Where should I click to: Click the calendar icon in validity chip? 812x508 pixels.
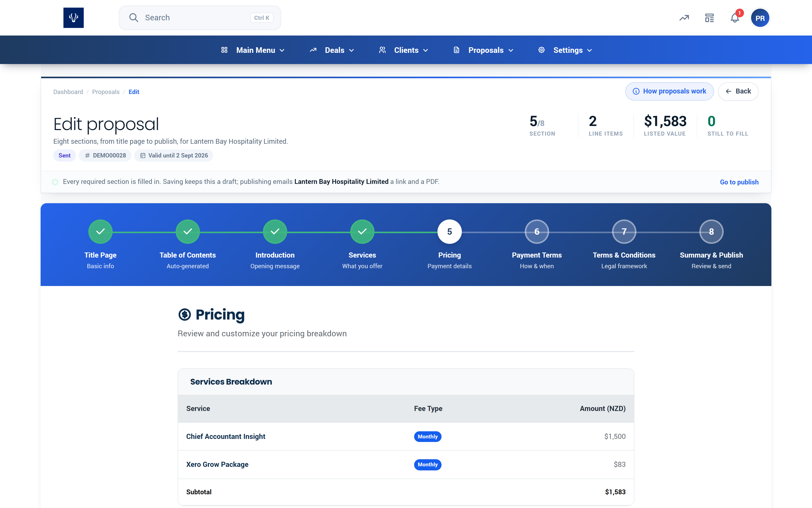tap(143, 155)
